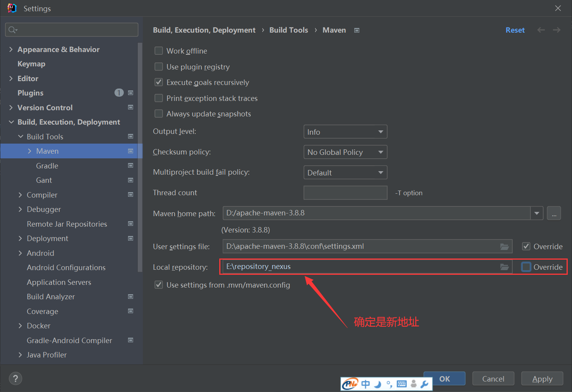Viewport: 572px width, 392px height.
Task: Expand the Editor section
Action: coord(11,78)
